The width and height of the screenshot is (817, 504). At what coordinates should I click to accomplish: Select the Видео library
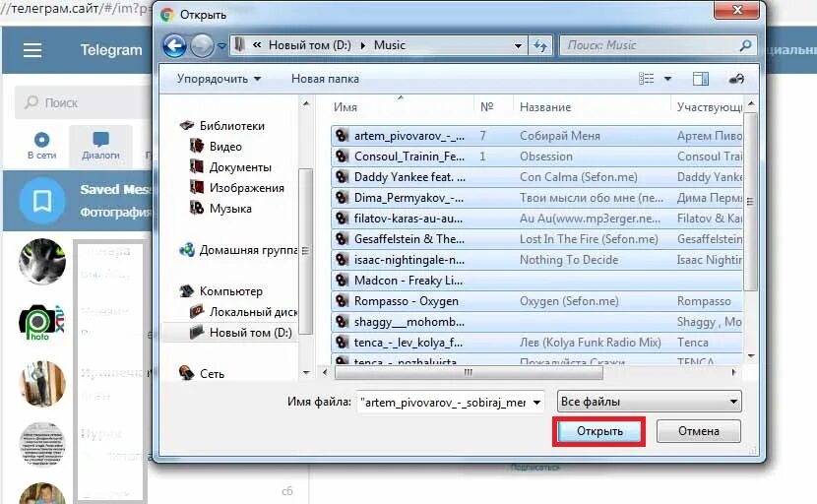pyautogui.click(x=216, y=147)
